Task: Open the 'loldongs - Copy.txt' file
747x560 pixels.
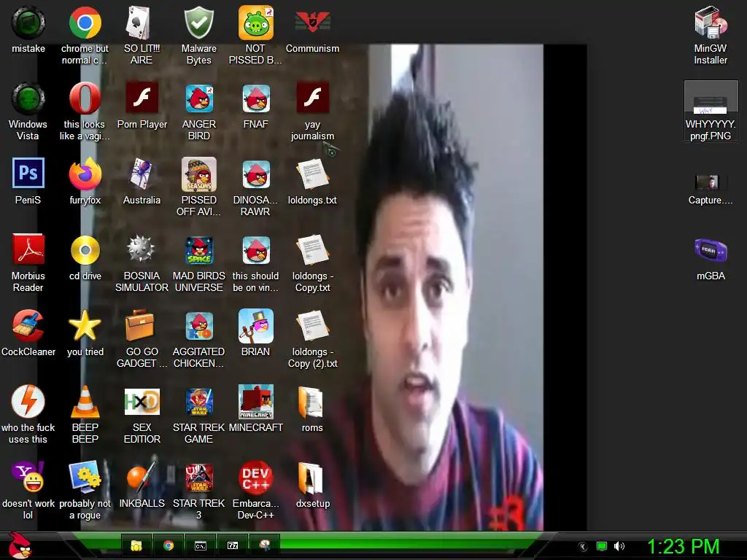Action: (312, 251)
